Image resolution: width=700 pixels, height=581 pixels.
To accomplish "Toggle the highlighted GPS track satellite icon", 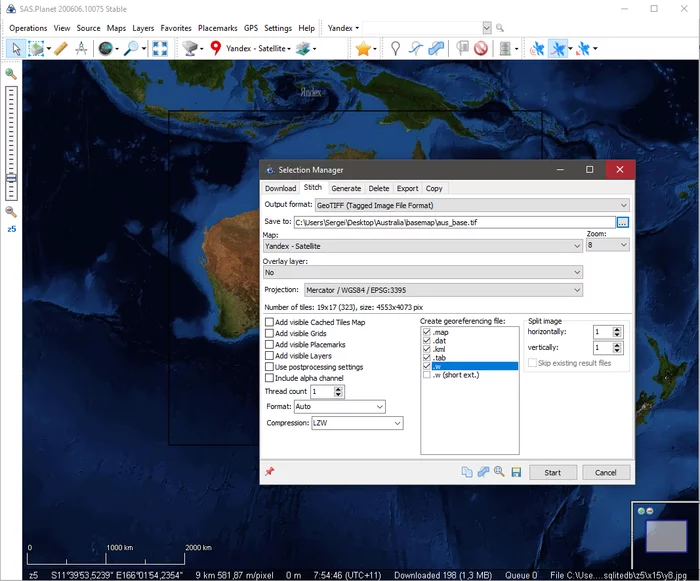I will pyautogui.click(x=558, y=48).
